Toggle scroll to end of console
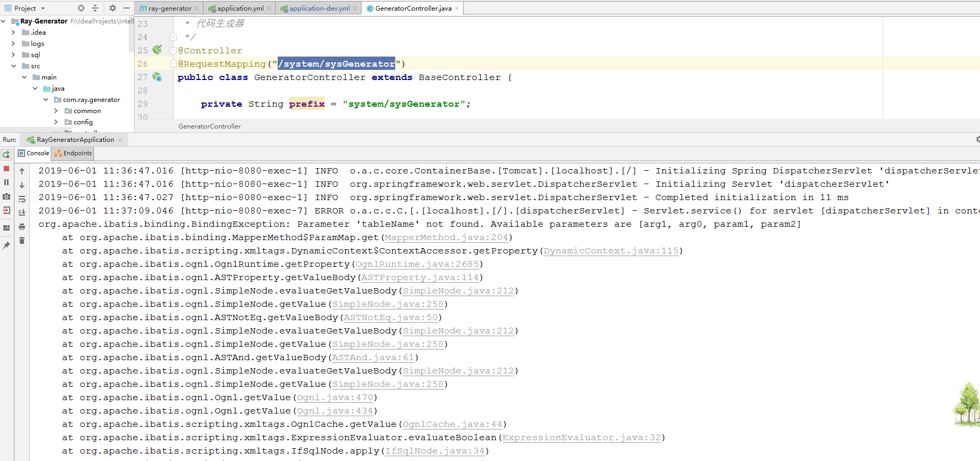 coord(22,212)
